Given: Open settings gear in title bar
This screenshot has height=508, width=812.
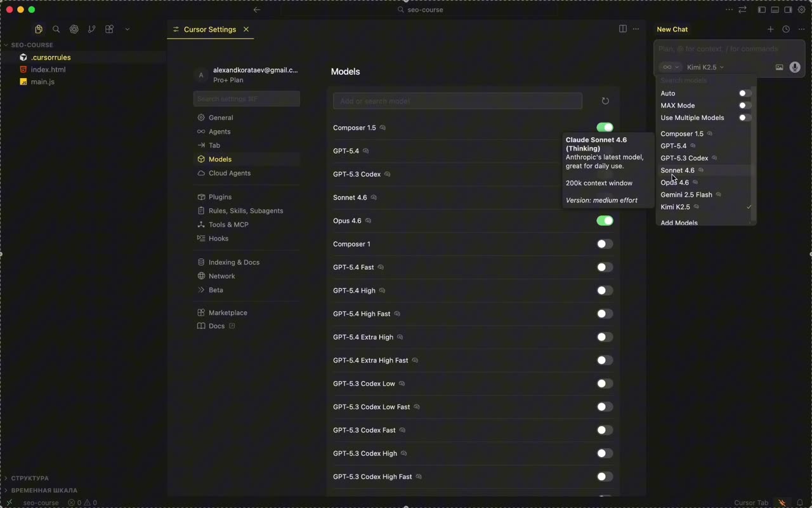Looking at the screenshot, I should pos(802,10).
